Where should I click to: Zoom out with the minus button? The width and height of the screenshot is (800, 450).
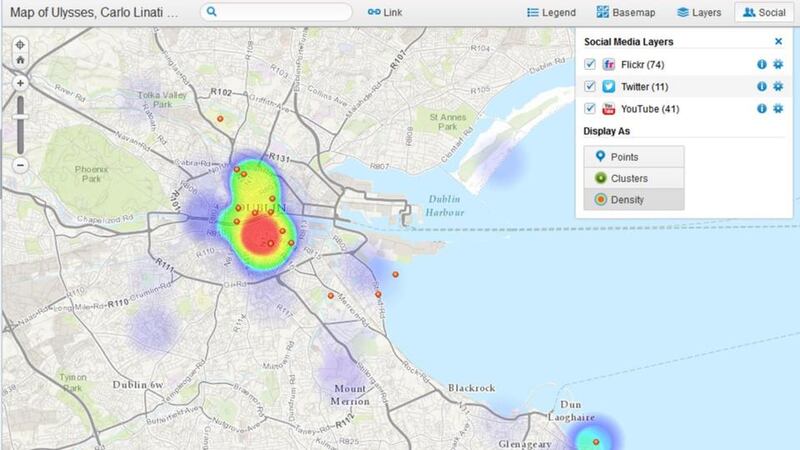[21, 164]
